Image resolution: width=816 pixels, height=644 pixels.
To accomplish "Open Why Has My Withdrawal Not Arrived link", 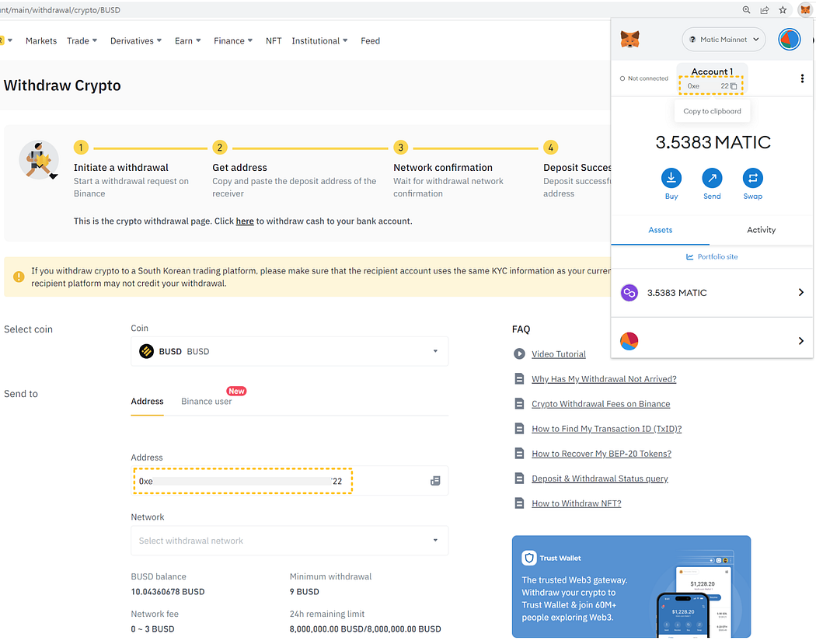I will click(604, 379).
